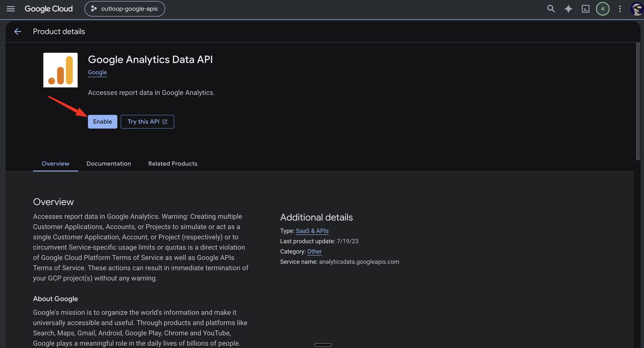
Task: Open the SaaS & APIs type link
Action: pyautogui.click(x=312, y=231)
